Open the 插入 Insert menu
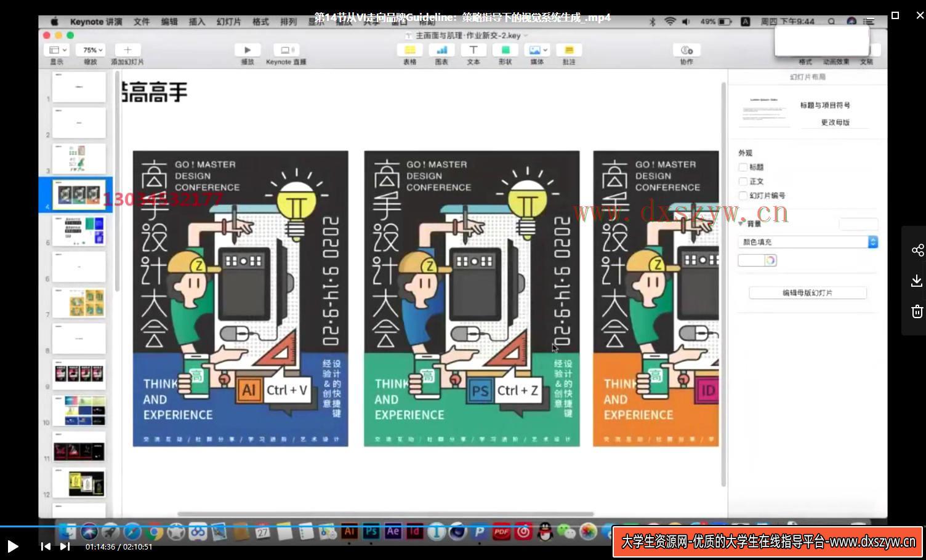This screenshot has height=560, width=926. click(x=197, y=22)
